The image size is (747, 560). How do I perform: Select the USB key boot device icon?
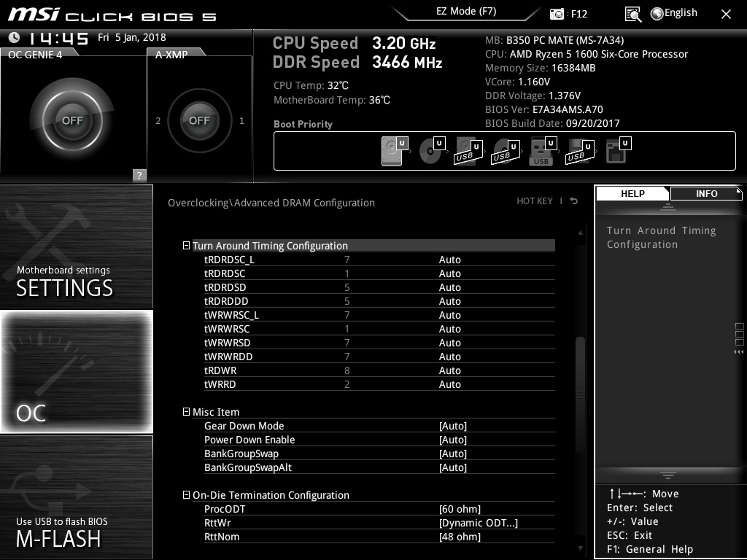pyautogui.click(x=541, y=151)
